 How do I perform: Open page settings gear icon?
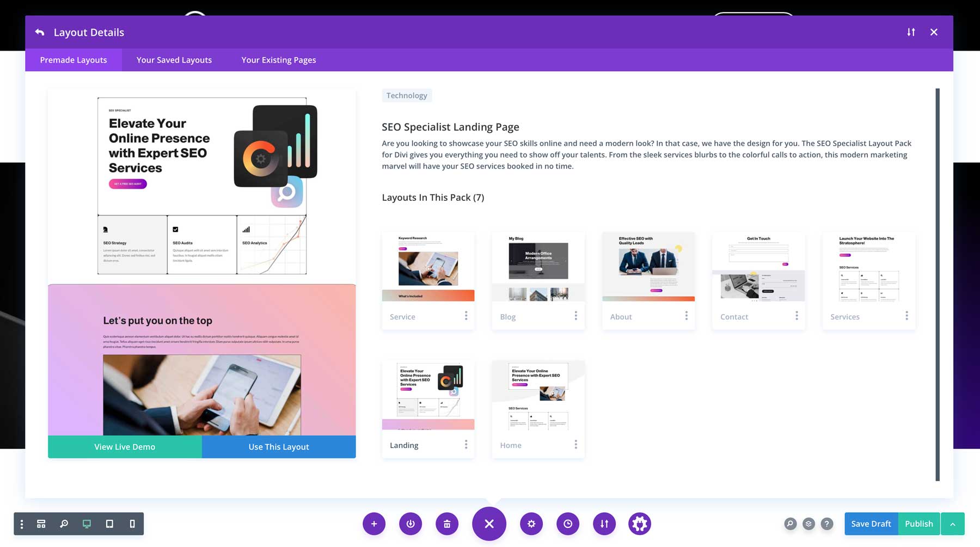[x=531, y=524]
